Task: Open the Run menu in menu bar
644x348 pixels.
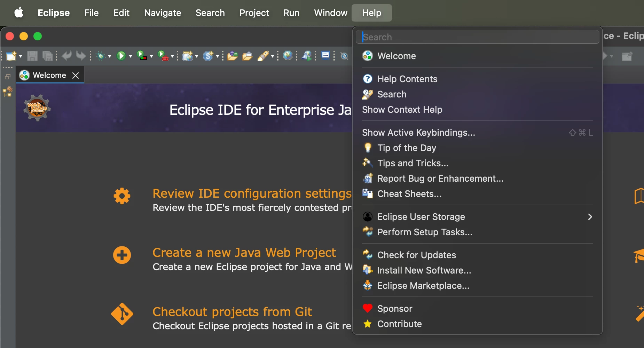Action: (x=291, y=13)
